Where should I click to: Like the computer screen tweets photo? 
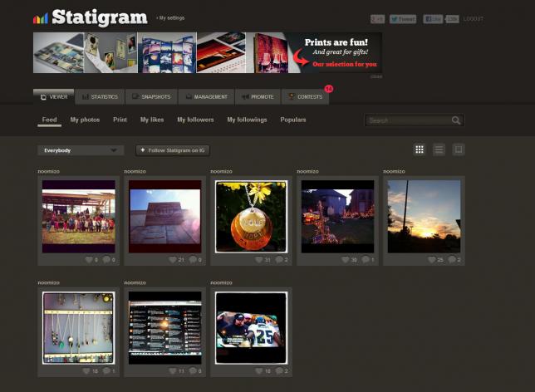tap(173, 371)
